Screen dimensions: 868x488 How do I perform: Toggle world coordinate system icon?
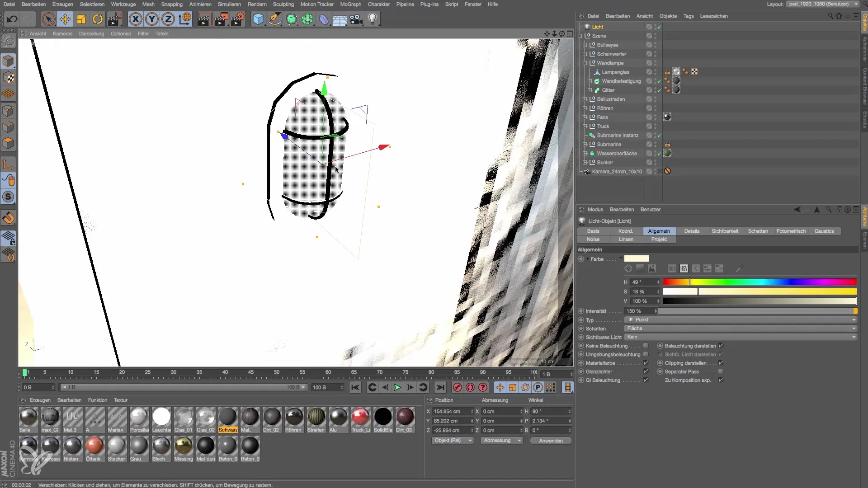click(x=185, y=19)
